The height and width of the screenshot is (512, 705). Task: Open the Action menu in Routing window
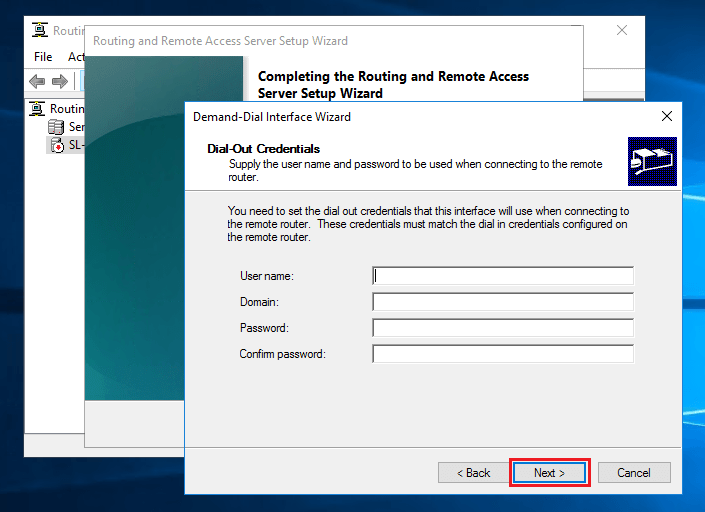(76, 57)
